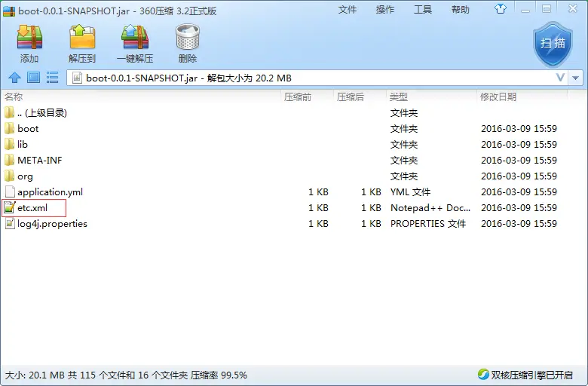Image resolution: width=588 pixels, height=386 pixels.
Task: Select the 'application.yml' file name
Action: click(x=51, y=192)
